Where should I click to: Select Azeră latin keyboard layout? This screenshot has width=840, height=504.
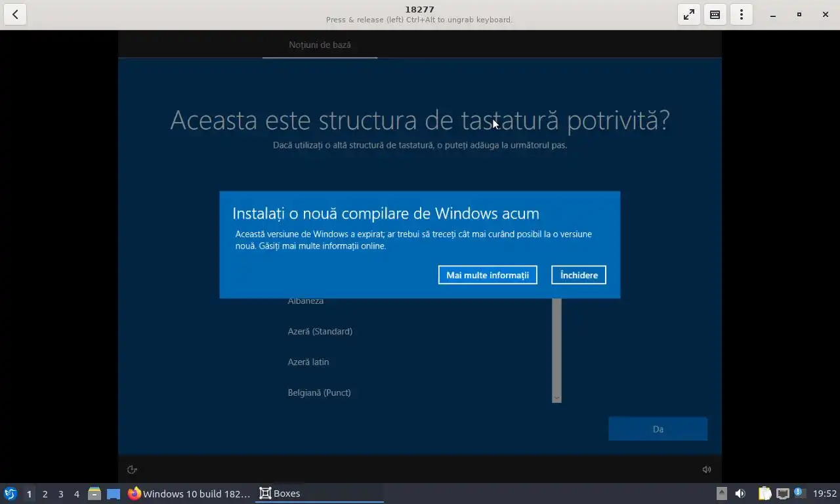(x=308, y=362)
